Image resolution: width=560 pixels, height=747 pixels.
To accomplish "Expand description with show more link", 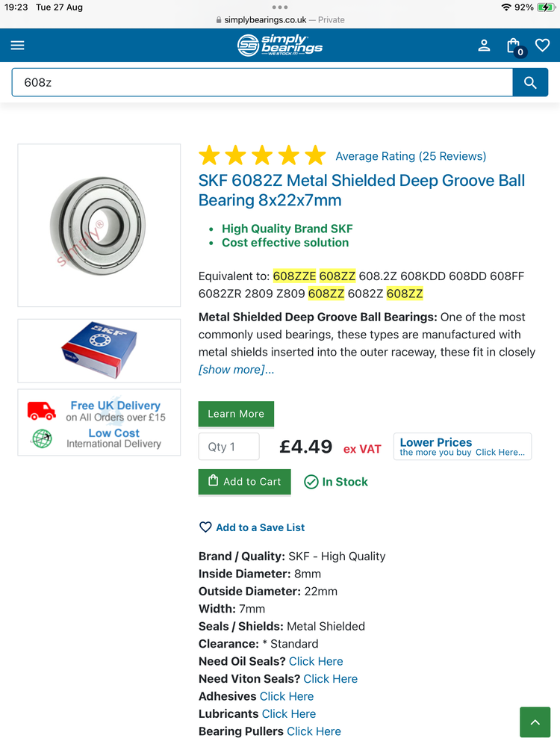I will point(236,370).
